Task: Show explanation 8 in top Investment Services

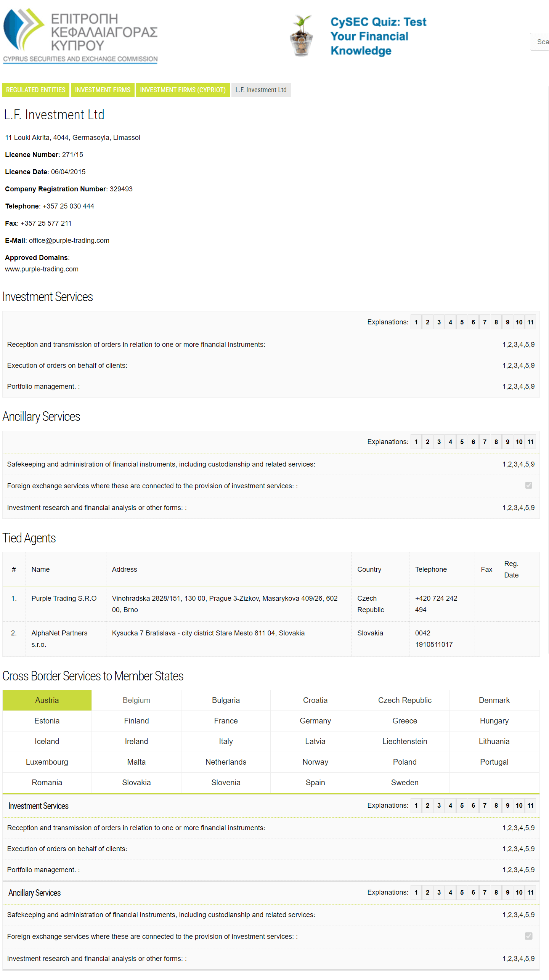Action: point(496,322)
